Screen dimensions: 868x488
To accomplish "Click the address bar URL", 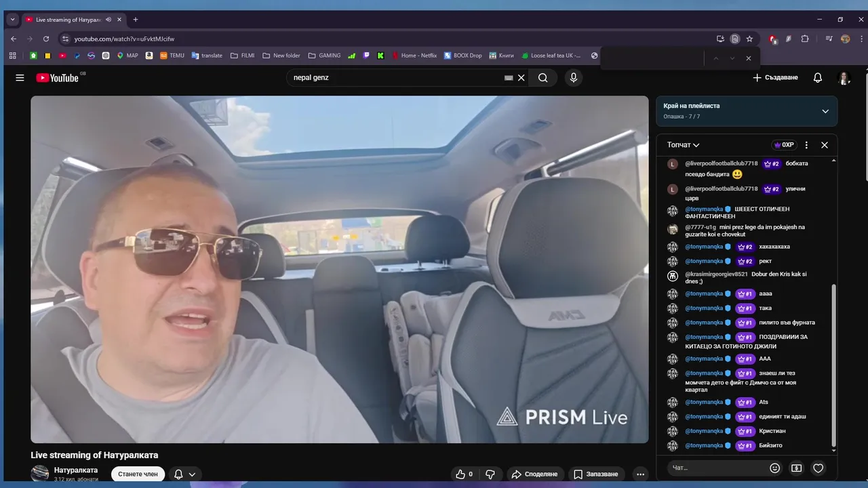I will coord(124,39).
